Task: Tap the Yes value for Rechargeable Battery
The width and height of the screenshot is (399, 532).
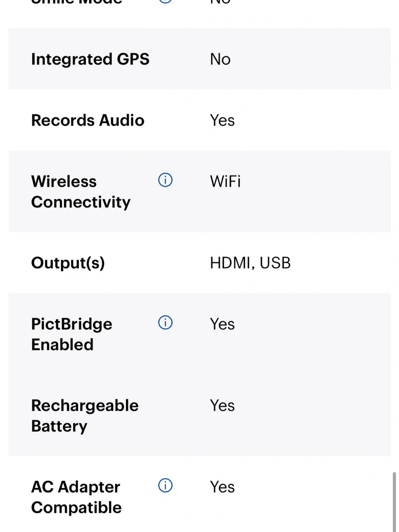Action: (x=222, y=405)
